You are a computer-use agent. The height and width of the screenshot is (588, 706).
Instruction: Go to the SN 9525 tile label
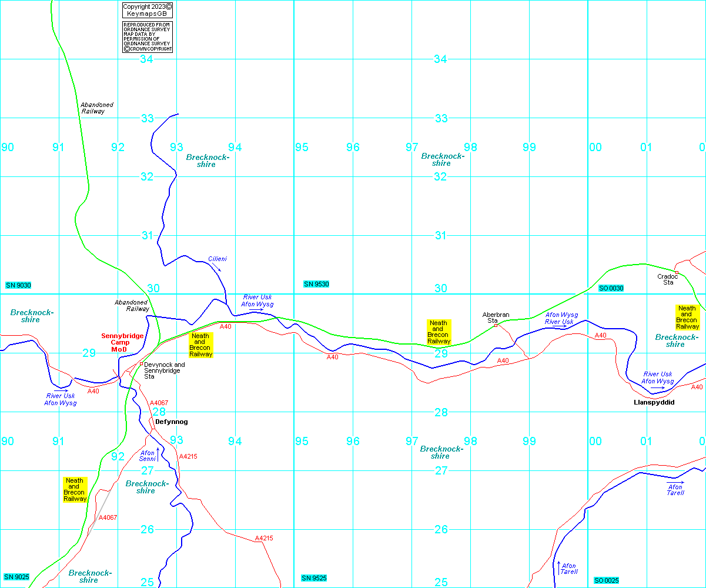tap(313, 578)
